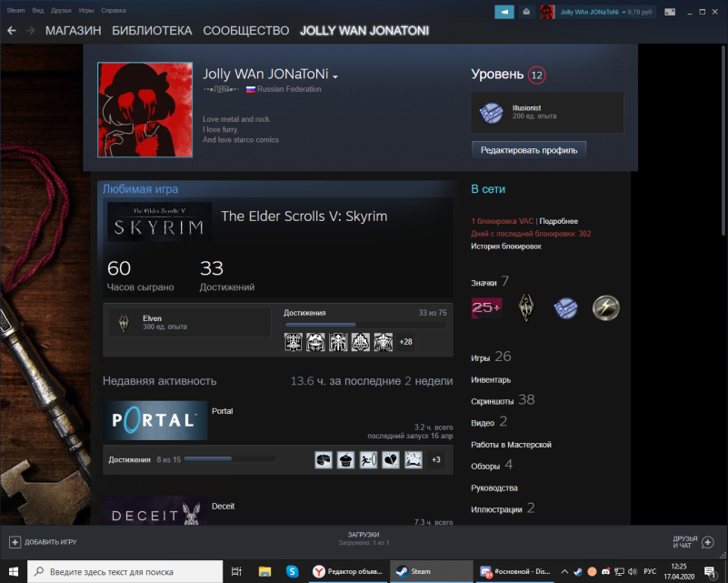
Task: Click Редактировать профиль button
Action: click(529, 150)
